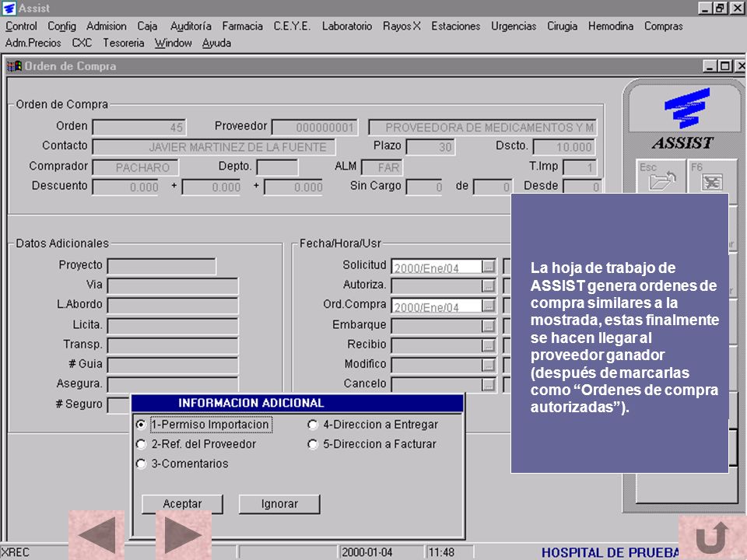
Task: Select 2-Ref. del Proveedor option
Action: tap(196, 444)
